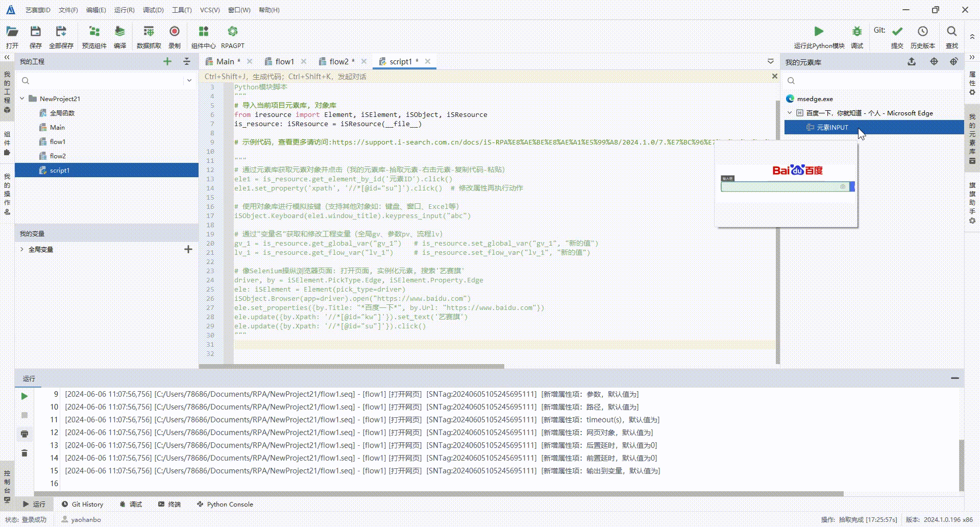The width and height of the screenshot is (980, 527).
Task: Click the 编译 compile icon
Action: coord(120,32)
